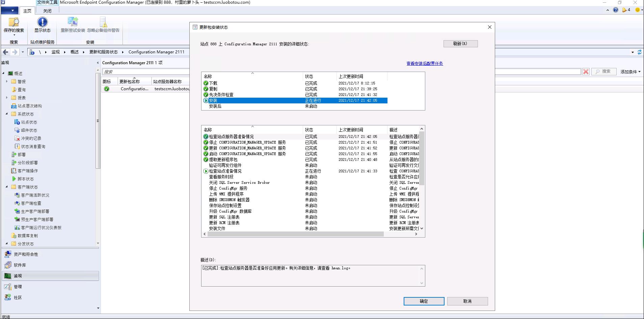Open the 关闭 ribbon tab

coord(47,11)
